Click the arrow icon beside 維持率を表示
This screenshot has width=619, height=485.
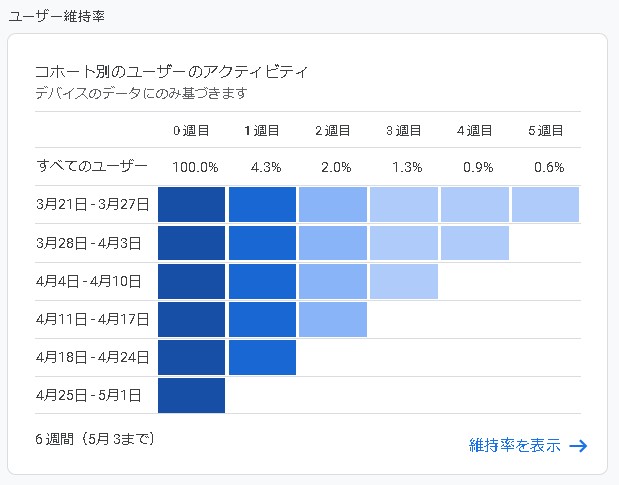point(577,446)
